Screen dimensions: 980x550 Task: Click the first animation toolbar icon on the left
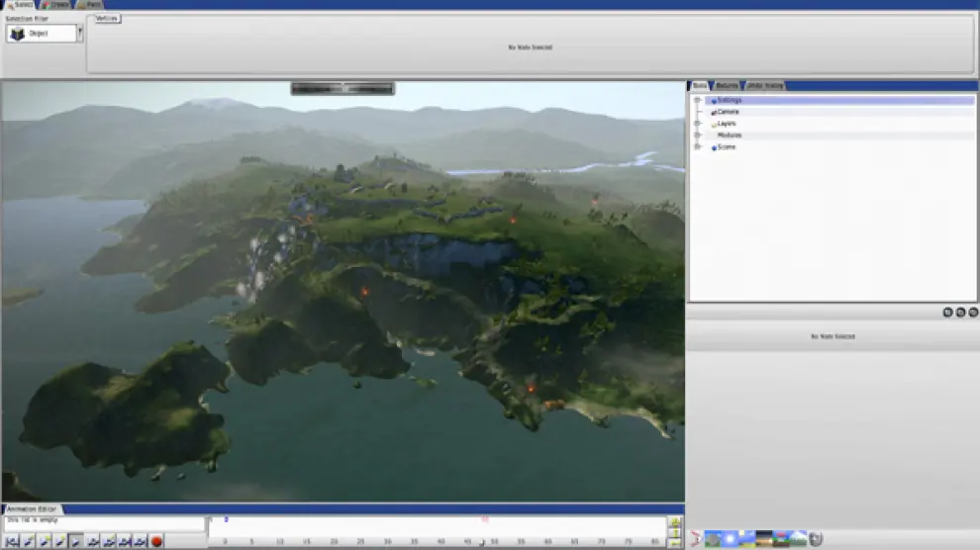(x=12, y=541)
